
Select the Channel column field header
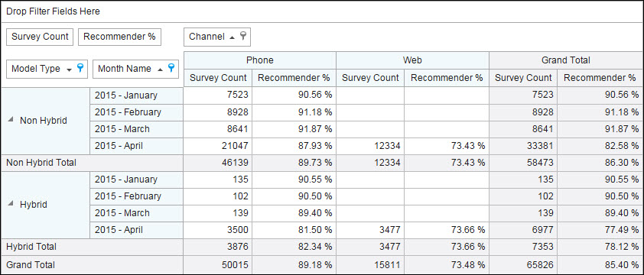click(x=217, y=37)
